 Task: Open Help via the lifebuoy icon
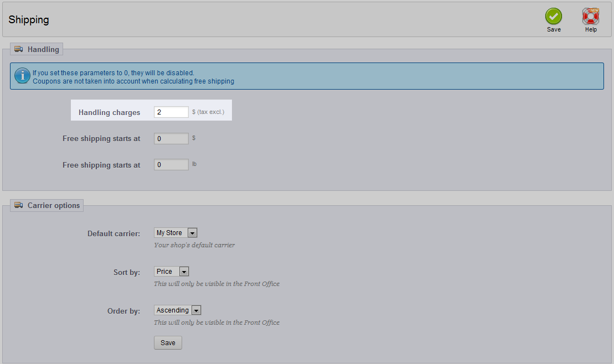click(x=591, y=17)
